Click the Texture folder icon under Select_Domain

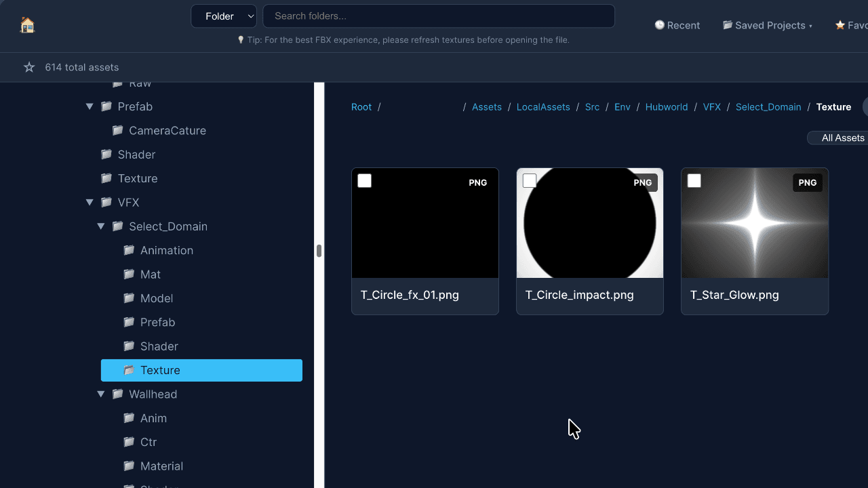coord(129,370)
